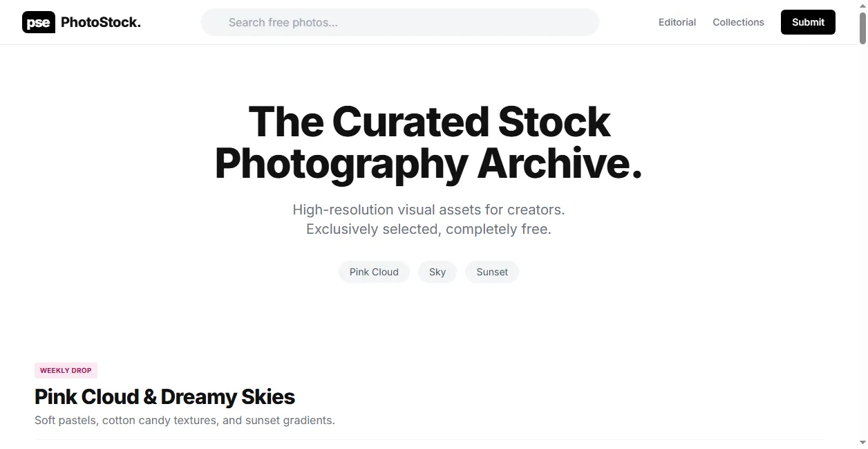Open the Collections page
Screen dimensions: 868x449
738,22
